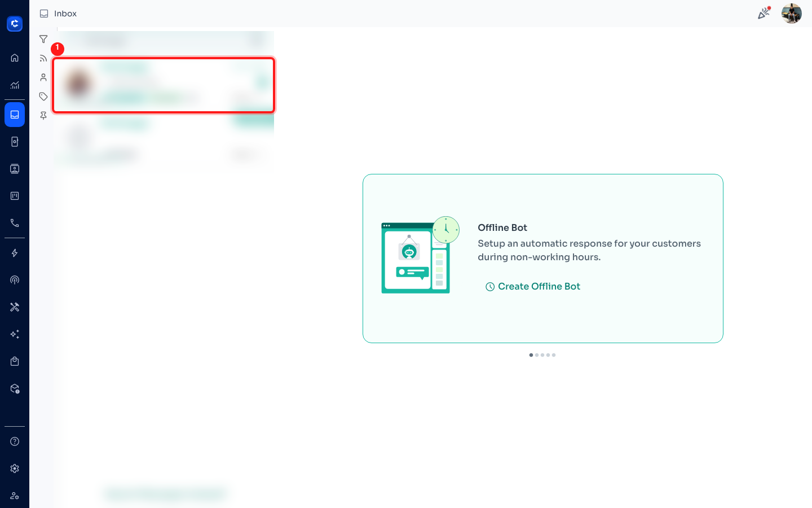
Task: Select the highlighted Inbox sidebar icon
Action: [x=15, y=115]
